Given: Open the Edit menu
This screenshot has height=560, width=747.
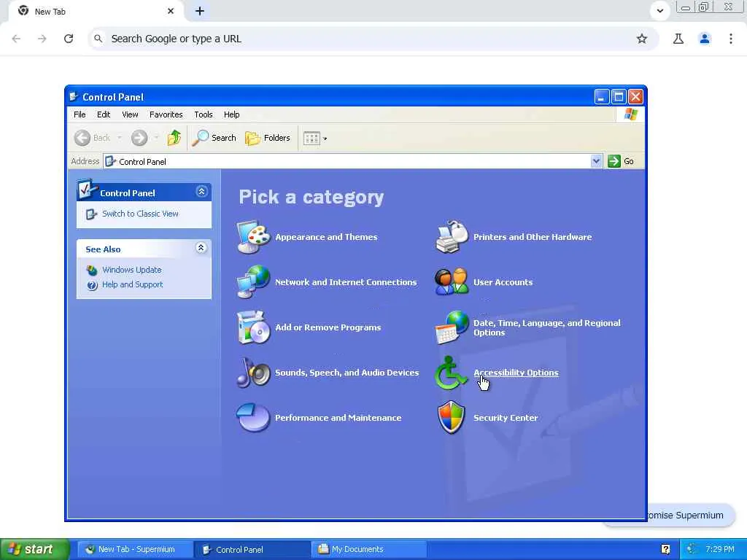Looking at the screenshot, I should (x=104, y=114).
